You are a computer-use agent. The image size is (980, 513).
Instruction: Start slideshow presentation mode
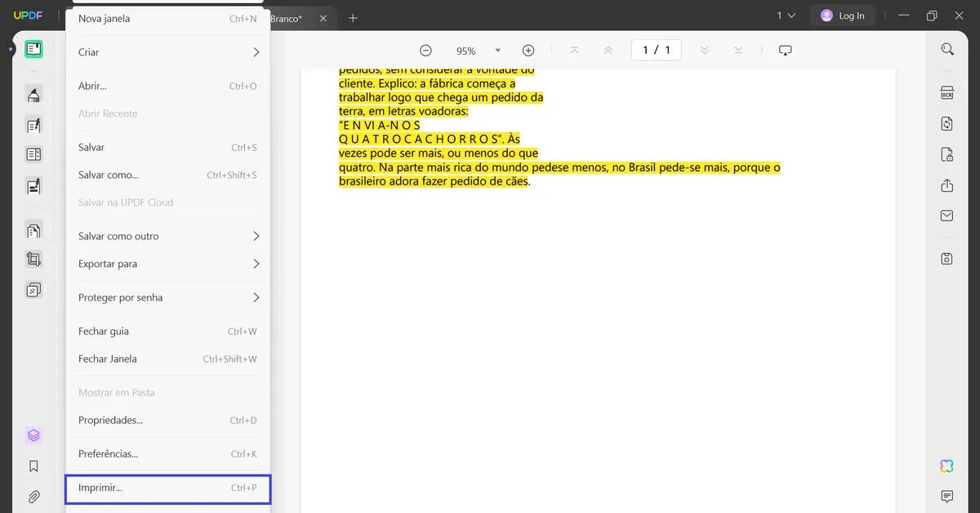[786, 51]
